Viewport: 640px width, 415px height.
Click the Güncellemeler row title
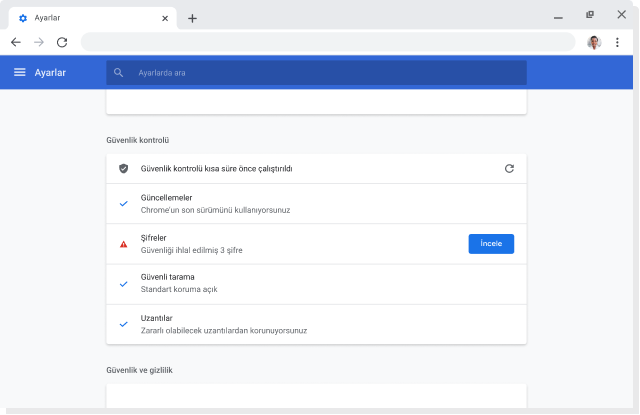click(166, 198)
